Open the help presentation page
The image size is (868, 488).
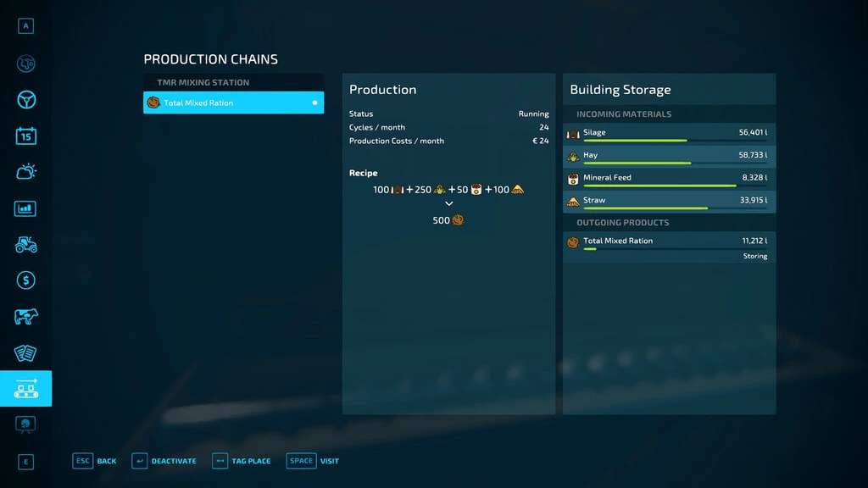point(25,423)
